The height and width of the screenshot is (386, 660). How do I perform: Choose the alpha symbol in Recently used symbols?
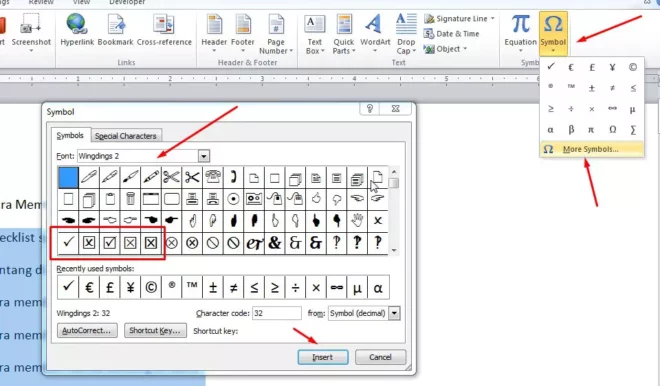pyautogui.click(x=378, y=288)
